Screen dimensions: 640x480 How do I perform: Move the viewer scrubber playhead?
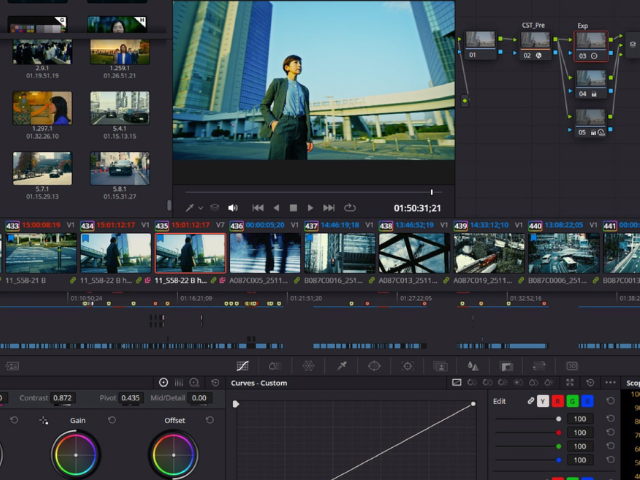431,192
